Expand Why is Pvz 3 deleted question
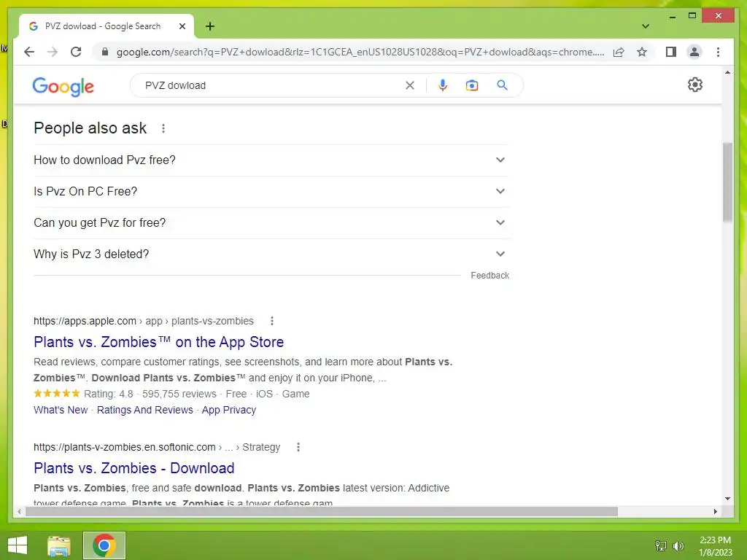The height and width of the screenshot is (560, 747). click(271, 254)
